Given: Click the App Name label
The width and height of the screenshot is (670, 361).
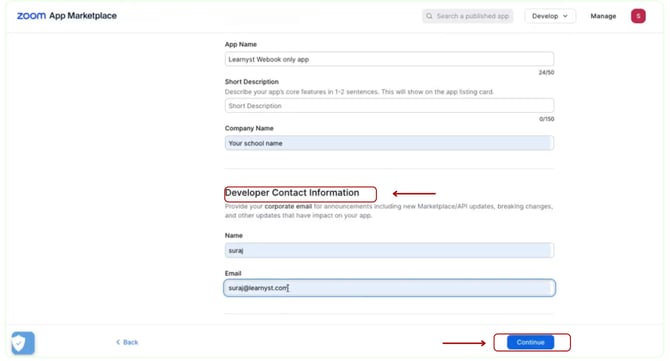Looking at the screenshot, I should (241, 44).
